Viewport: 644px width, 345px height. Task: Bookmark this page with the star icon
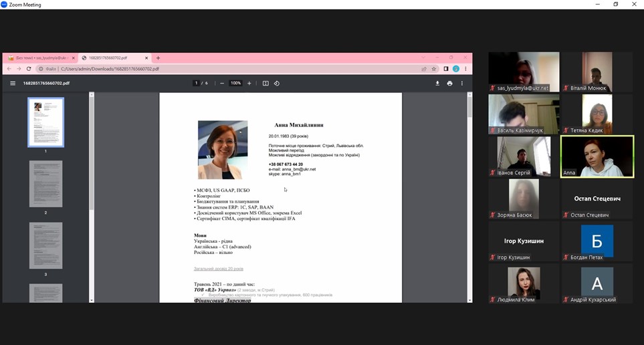point(434,69)
